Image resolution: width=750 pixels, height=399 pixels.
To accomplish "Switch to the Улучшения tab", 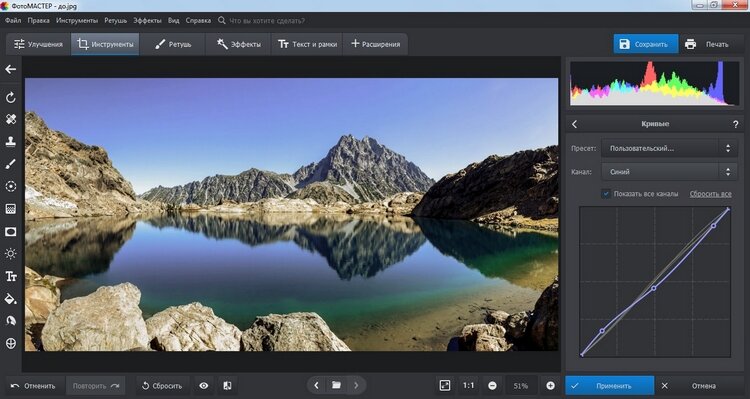I will [x=38, y=44].
